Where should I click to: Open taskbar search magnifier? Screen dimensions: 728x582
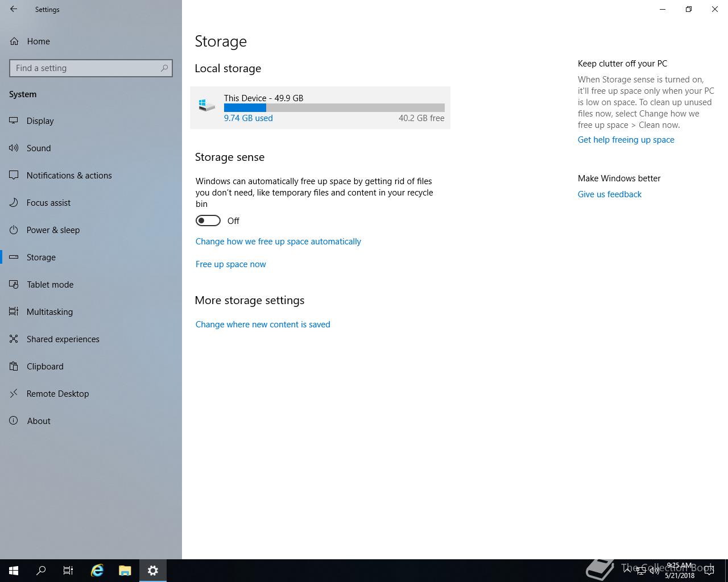(x=41, y=571)
